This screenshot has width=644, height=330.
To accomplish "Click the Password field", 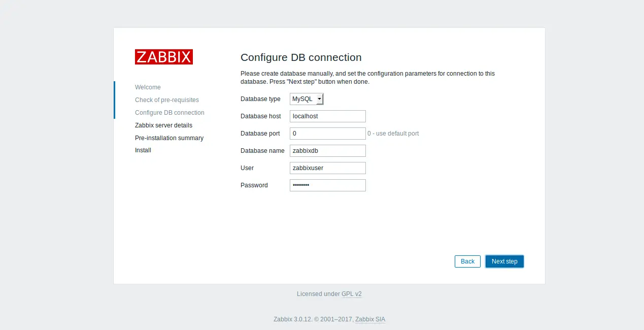I will 328,185.
